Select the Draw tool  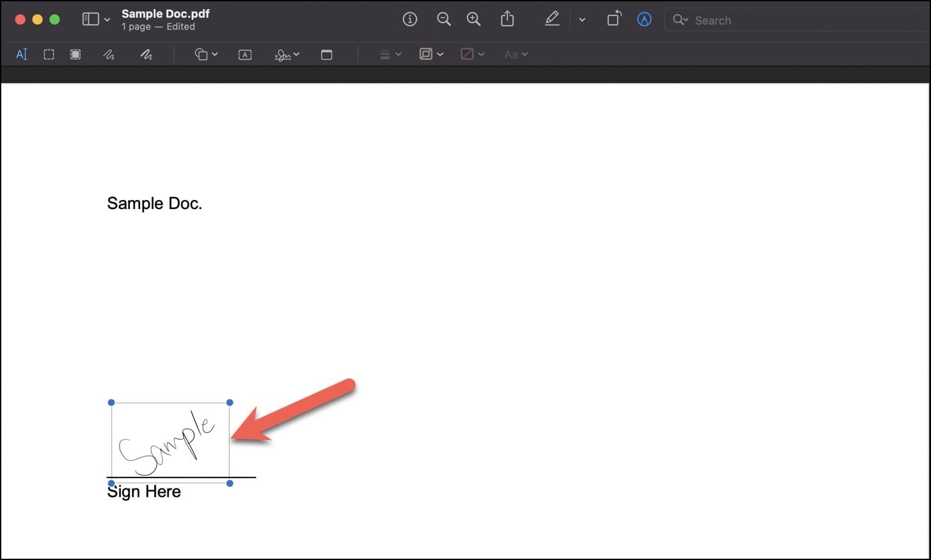146,54
